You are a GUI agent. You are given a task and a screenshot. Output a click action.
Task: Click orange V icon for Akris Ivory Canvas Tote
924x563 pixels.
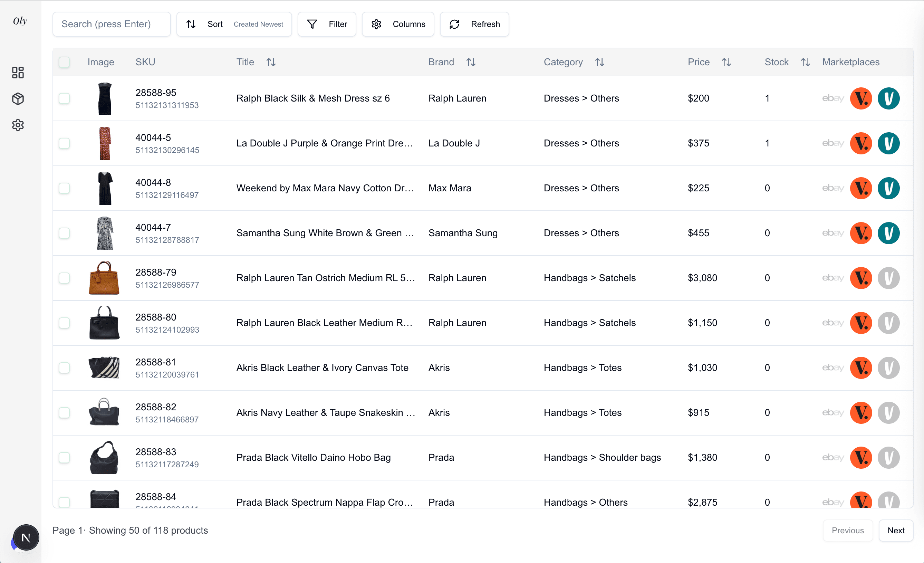click(861, 368)
